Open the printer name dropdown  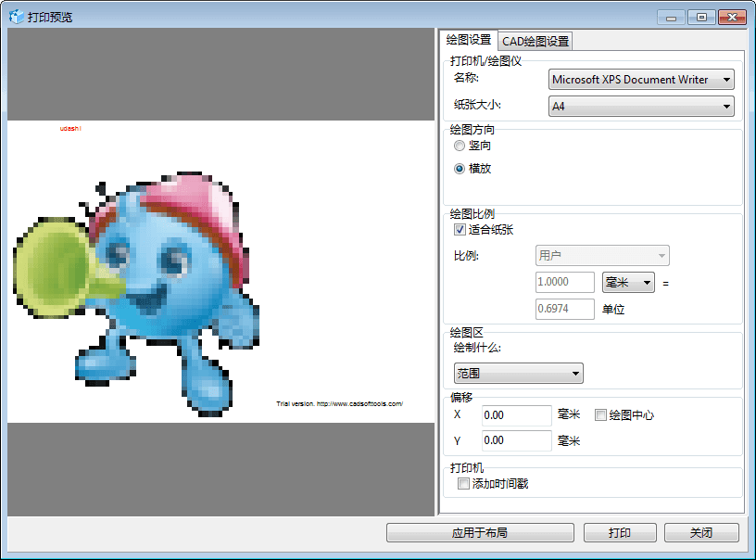[641, 80]
